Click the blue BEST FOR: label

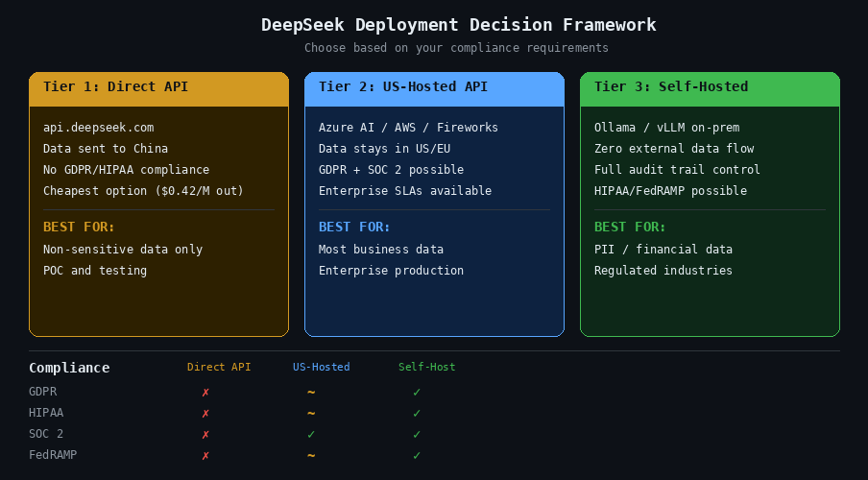[x=354, y=227]
